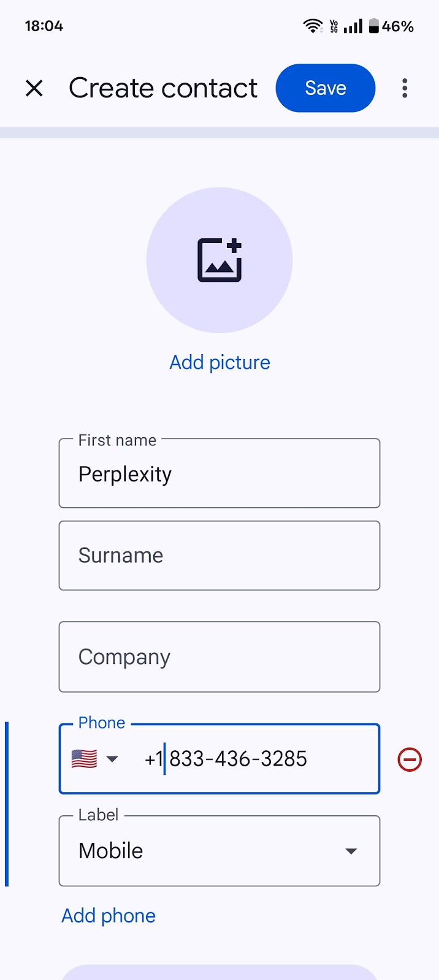Image resolution: width=439 pixels, height=980 pixels.
Task: Tap the 5G VoLTE status indicator
Action: click(x=334, y=26)
